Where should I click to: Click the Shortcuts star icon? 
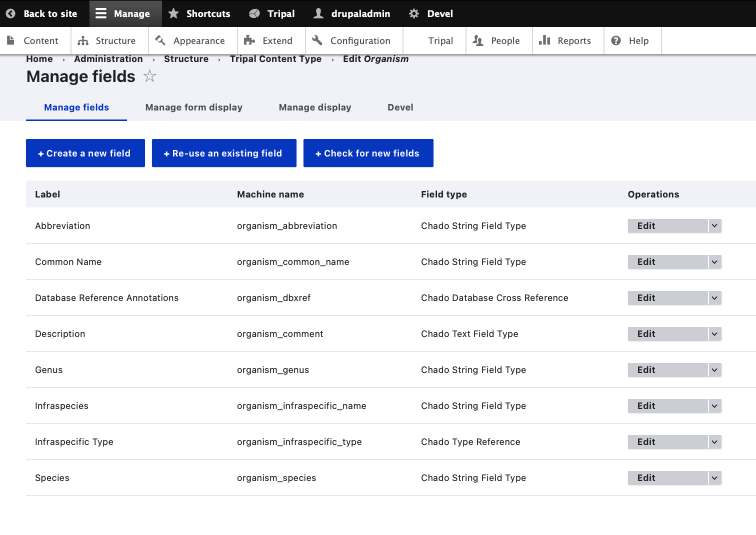pos(173,13)
